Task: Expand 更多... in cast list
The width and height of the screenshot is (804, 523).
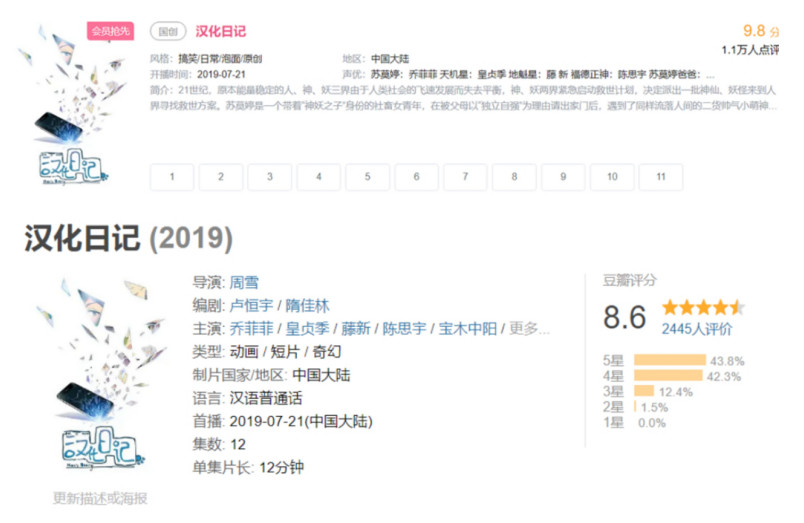Action: pos(529,329)
